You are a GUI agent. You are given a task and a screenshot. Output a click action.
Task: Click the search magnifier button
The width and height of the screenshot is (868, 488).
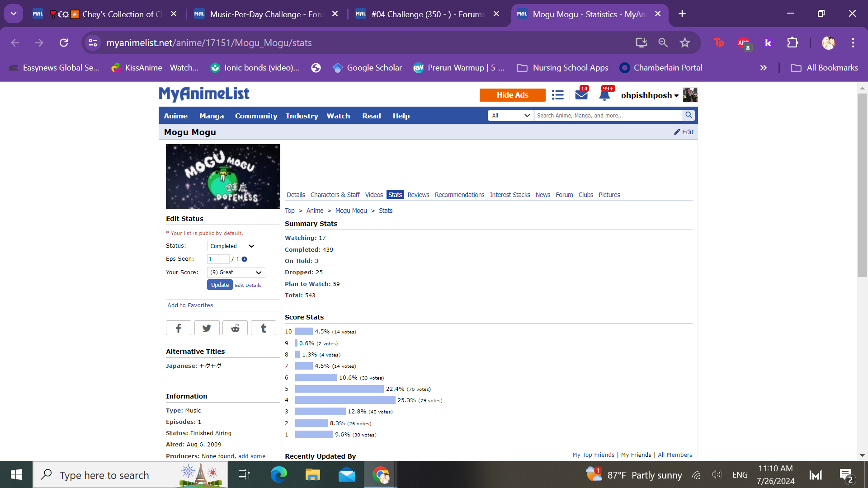[688, 115]
